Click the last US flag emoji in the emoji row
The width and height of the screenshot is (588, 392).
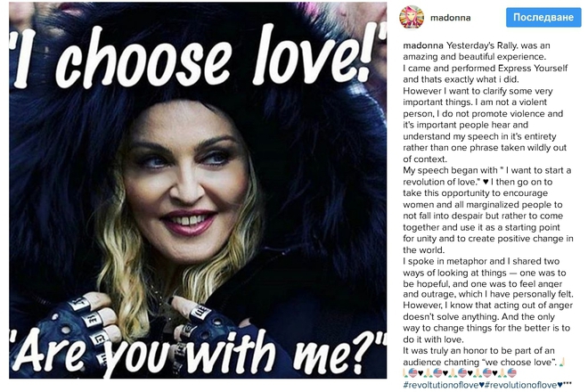(x=512, y=373)
